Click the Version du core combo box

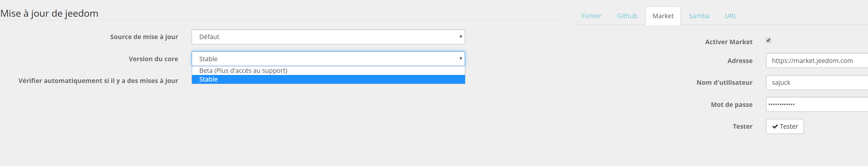tap(328, 59)
